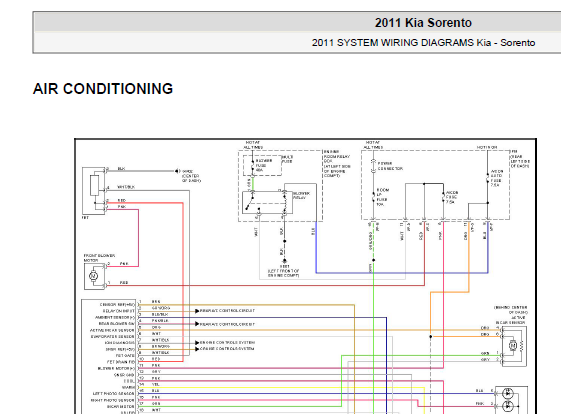Screen dimensions: 561x414
Task: Select 'HOT AT ALL TIMES' above the power connector
Action: [x=373, y=145]
